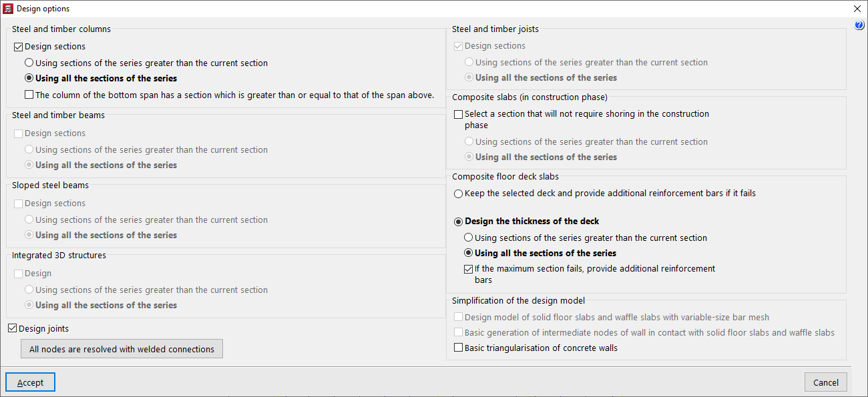
Task: Click All nodes resolved with welded connections
Action: click(122, 349)
